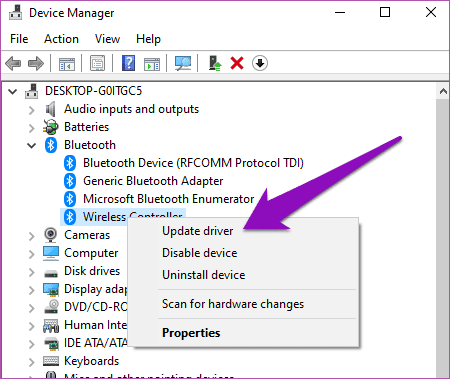Close the Device Manager window
This screenshot has width=450, height=379.
[431, 13]
